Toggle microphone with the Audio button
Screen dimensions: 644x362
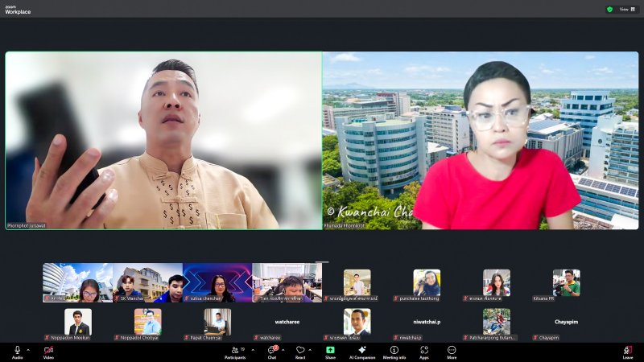point(17,352)
